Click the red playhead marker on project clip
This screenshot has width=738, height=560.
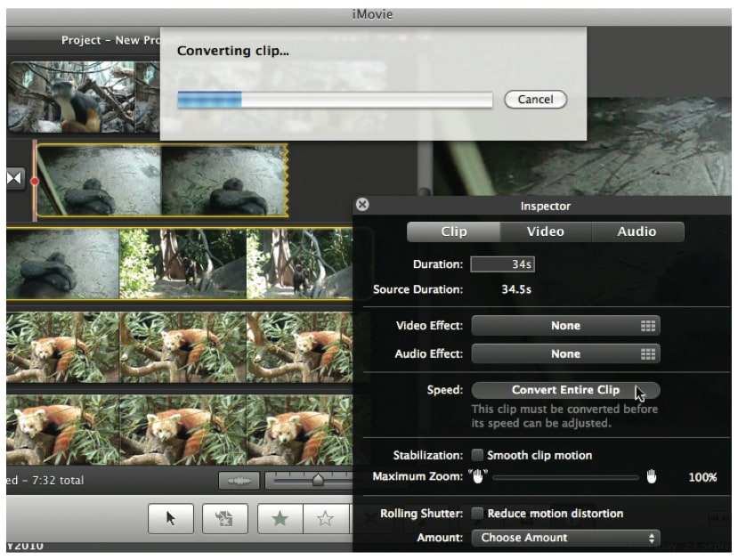(35, 181)
